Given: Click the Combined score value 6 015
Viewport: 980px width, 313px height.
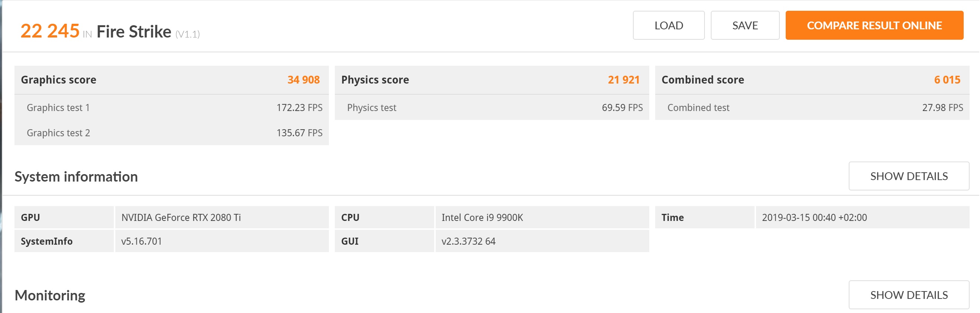Looking at the screenshot, I should 947,79.
